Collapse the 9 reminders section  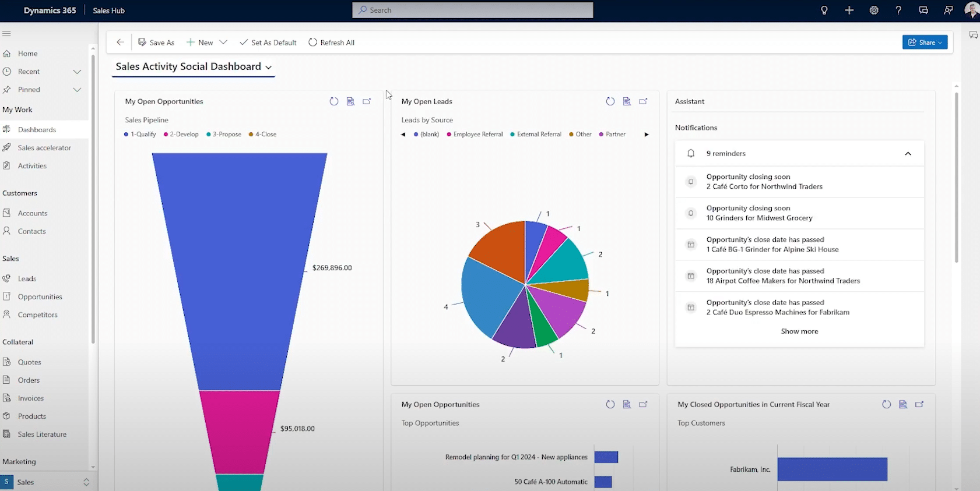click(908, 154)
